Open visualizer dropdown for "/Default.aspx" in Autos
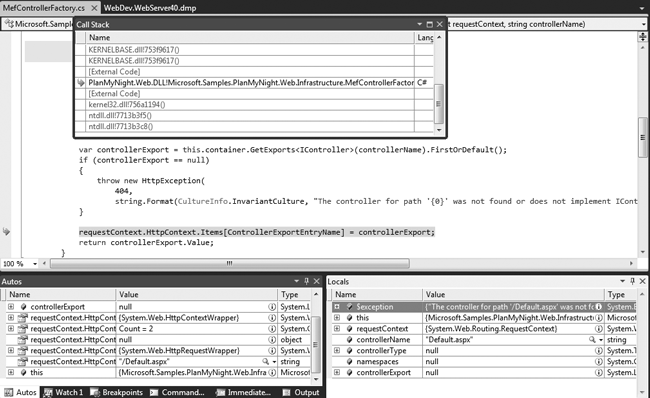The height and width of the screenshot is (398, 650). [x=274, y=362]
